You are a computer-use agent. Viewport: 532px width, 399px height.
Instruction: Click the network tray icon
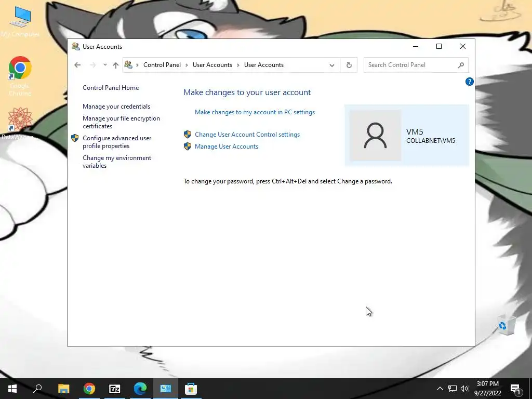453,389
